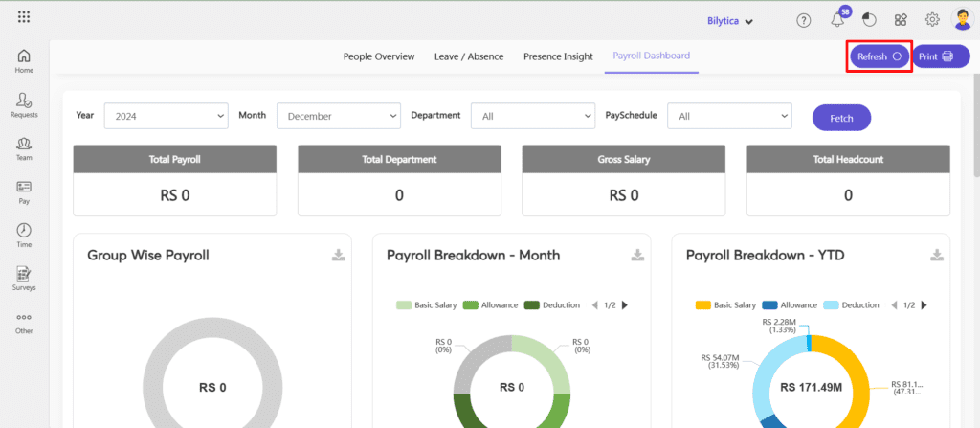Open Pay in sidebar

(x=24, y=192)
